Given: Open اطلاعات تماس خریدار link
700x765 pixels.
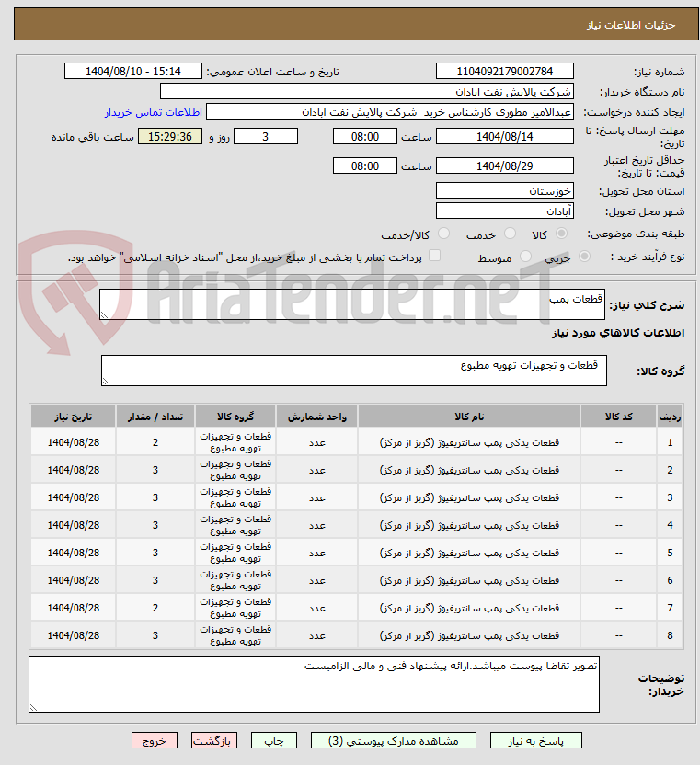Looking at the screenshot, I should click(154, 113).
